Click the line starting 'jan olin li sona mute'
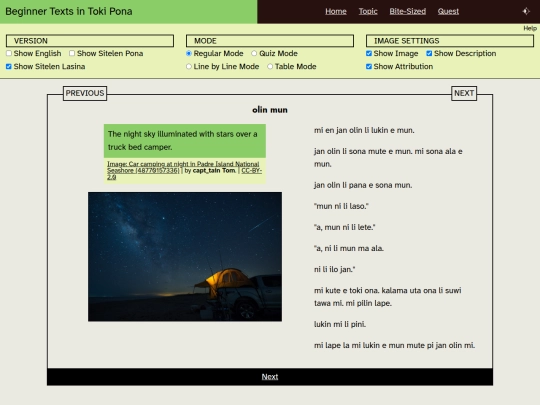Image resolution: width=540 pixels, height=405 pixels. pyautogui.click(x=388, y=157)
